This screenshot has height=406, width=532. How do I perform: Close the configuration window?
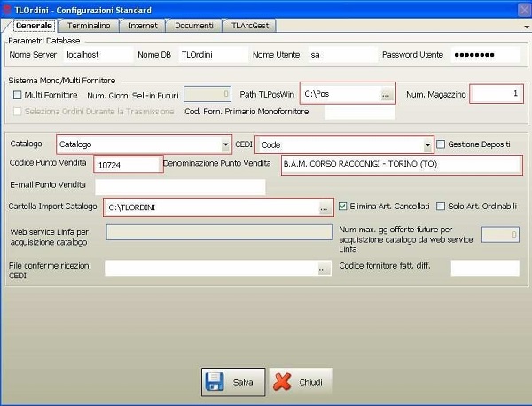point(521,7)
